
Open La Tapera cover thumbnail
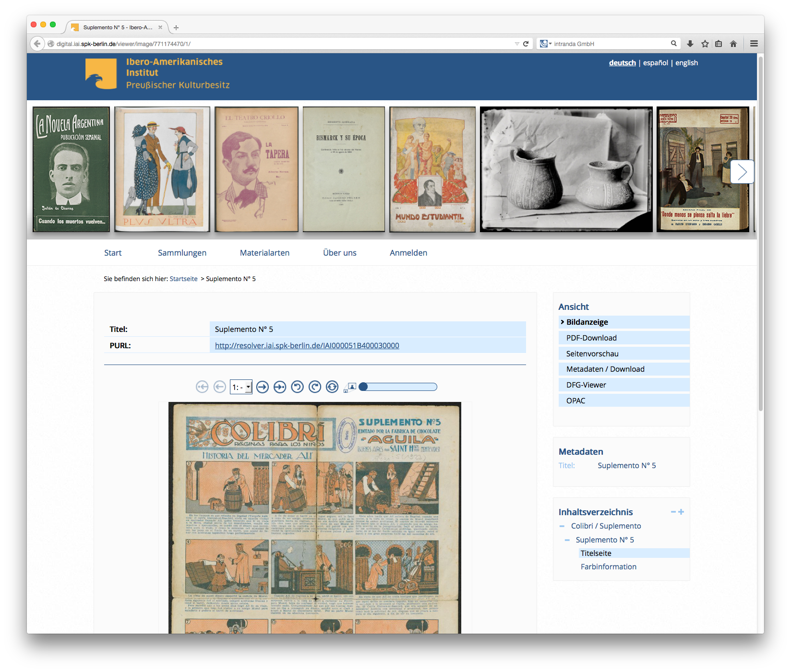(256, 169)
